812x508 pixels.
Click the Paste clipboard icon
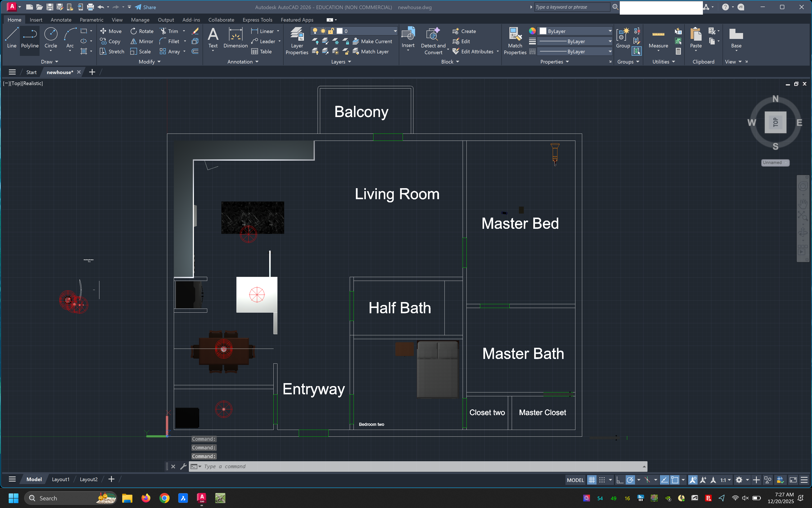[x=695, y=35]
